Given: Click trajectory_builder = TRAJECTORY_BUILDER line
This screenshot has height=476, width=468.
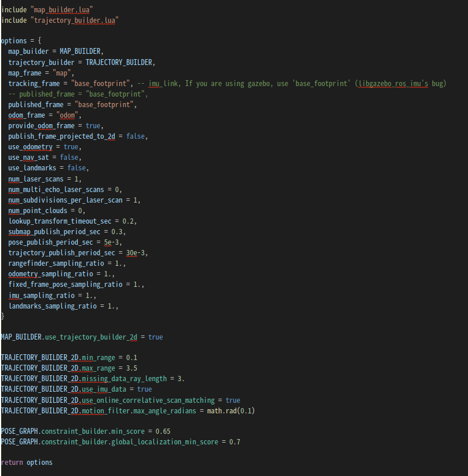Looking at the screenshot, I should point(81,62).
